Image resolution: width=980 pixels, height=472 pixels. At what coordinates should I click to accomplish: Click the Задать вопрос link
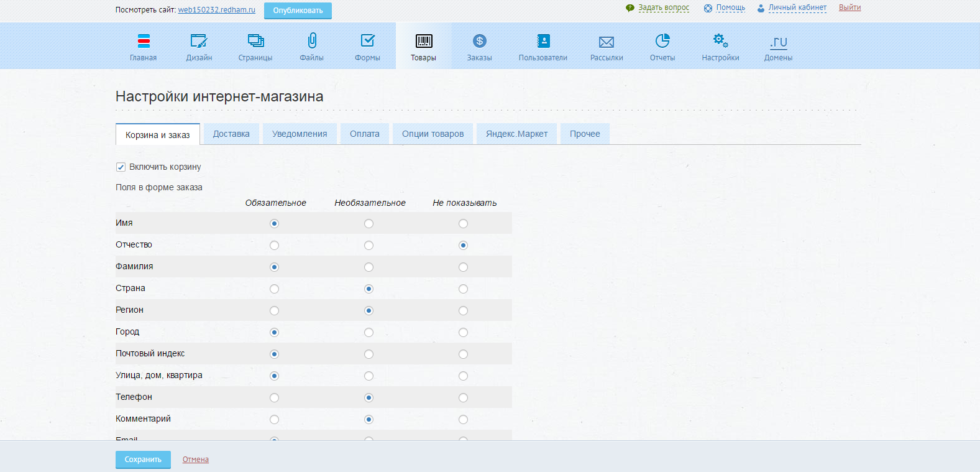point(664,7)
